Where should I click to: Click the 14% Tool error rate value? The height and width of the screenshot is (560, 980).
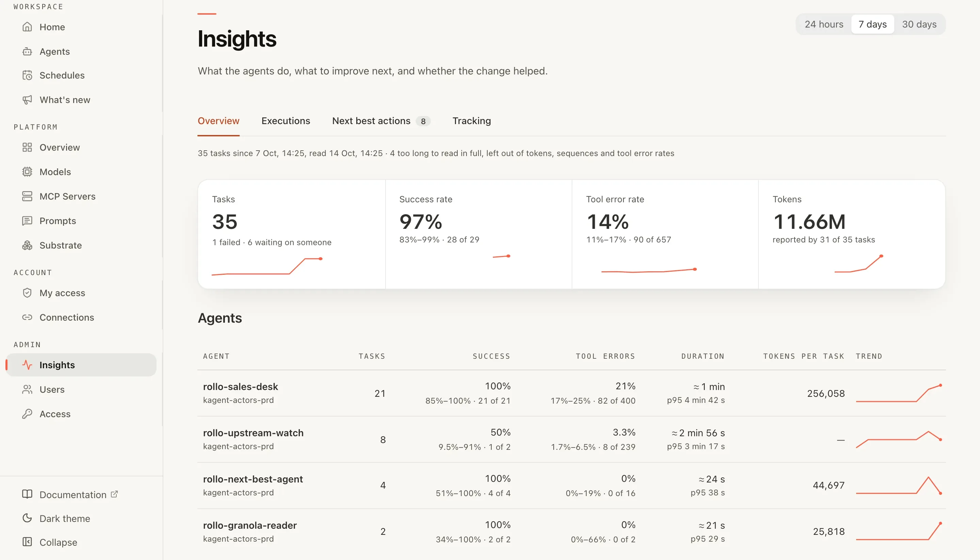coord(607,222)
